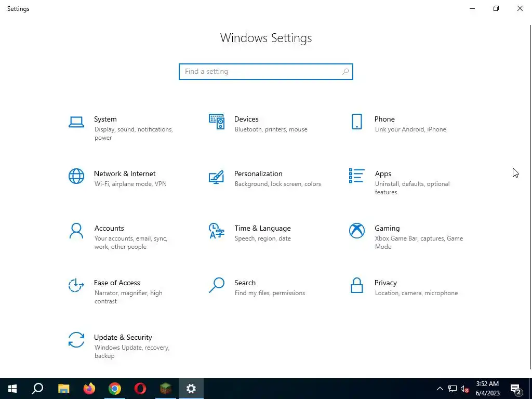This screenshot has height=399, width=532.
Task: Open the Phone icon
Action: [x=356, y=122]
